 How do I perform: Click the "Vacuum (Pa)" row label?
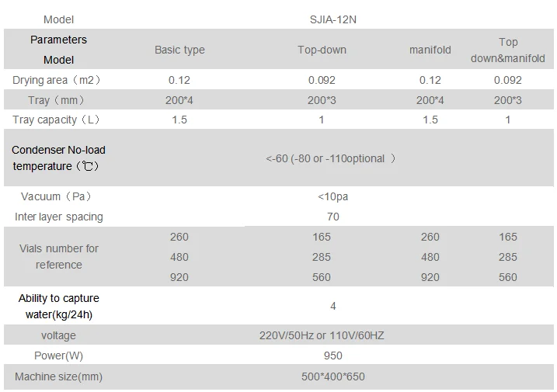59,196
